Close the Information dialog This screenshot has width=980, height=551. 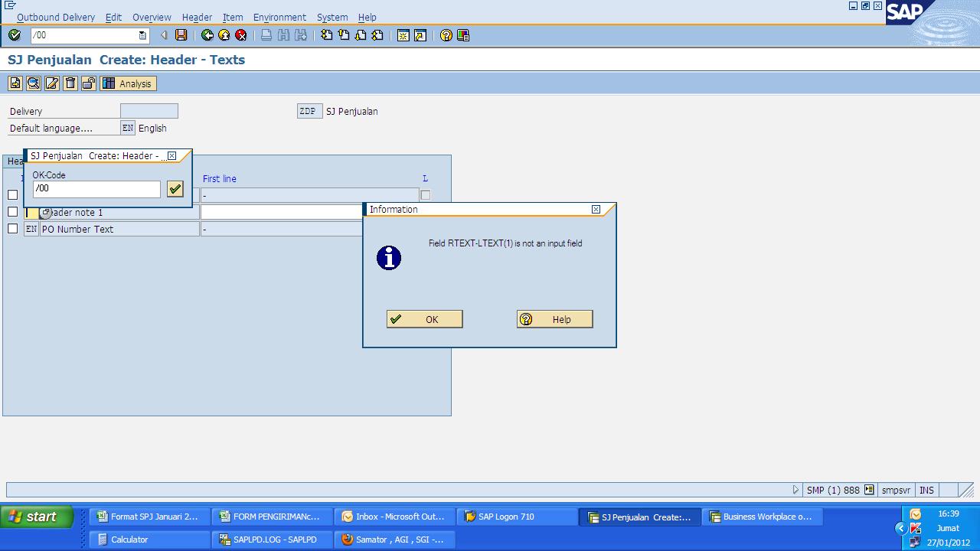coord(596,209)
